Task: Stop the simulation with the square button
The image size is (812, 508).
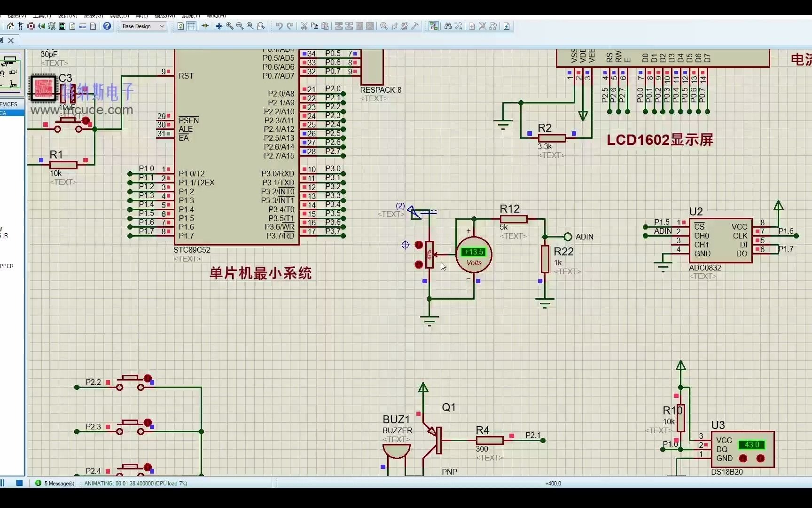Action: coord(19,483)
